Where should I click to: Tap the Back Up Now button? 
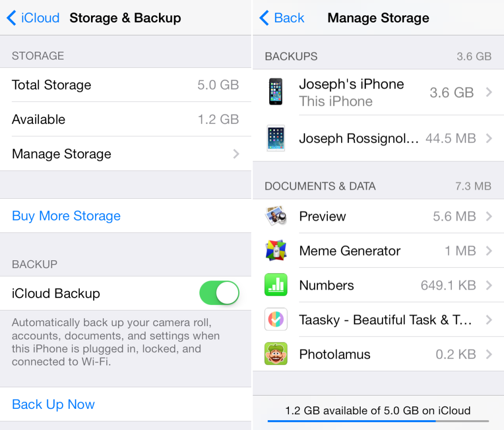[53, 404]
